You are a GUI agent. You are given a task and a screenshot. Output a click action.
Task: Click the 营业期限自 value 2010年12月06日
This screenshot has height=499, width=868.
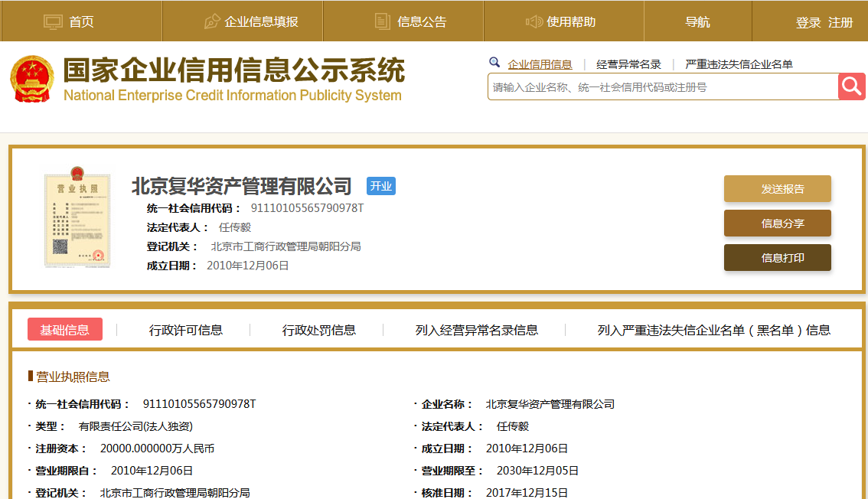pyautogui.click(x=152, y=470)
